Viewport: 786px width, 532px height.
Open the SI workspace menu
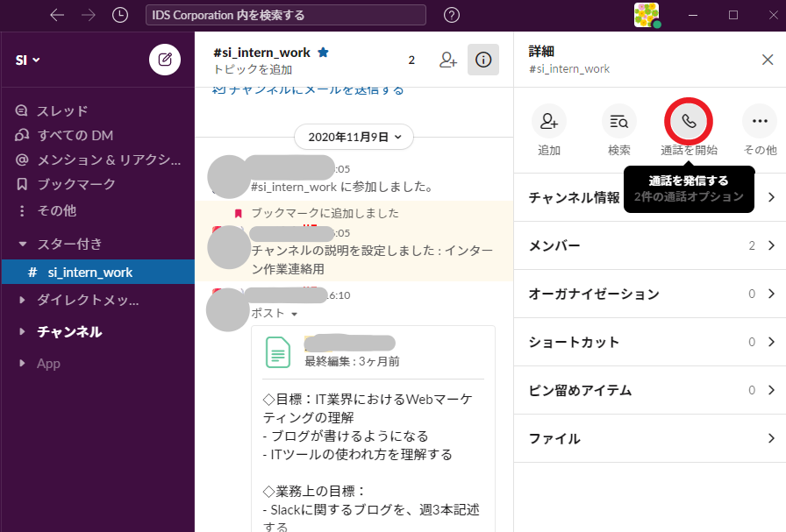click(26, 60)
